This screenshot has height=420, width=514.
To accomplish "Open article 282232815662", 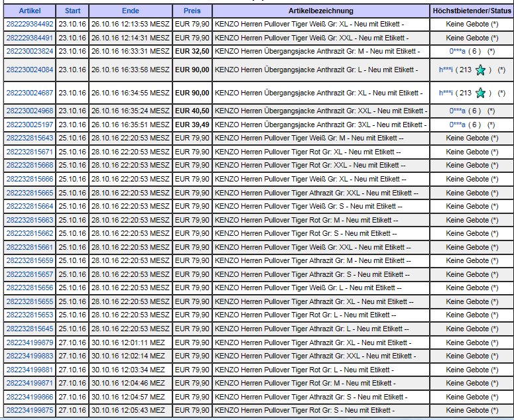I will tap(29, 233).
